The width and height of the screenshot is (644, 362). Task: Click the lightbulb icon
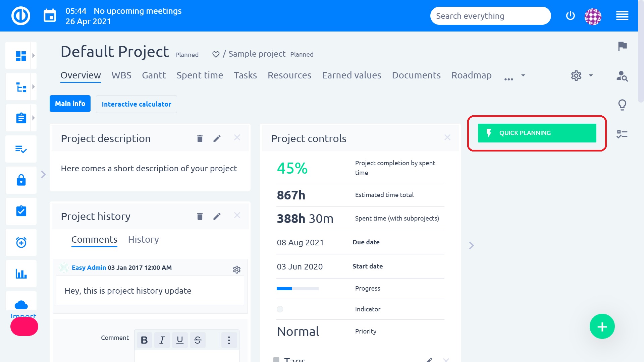click(x=622, y=105)
